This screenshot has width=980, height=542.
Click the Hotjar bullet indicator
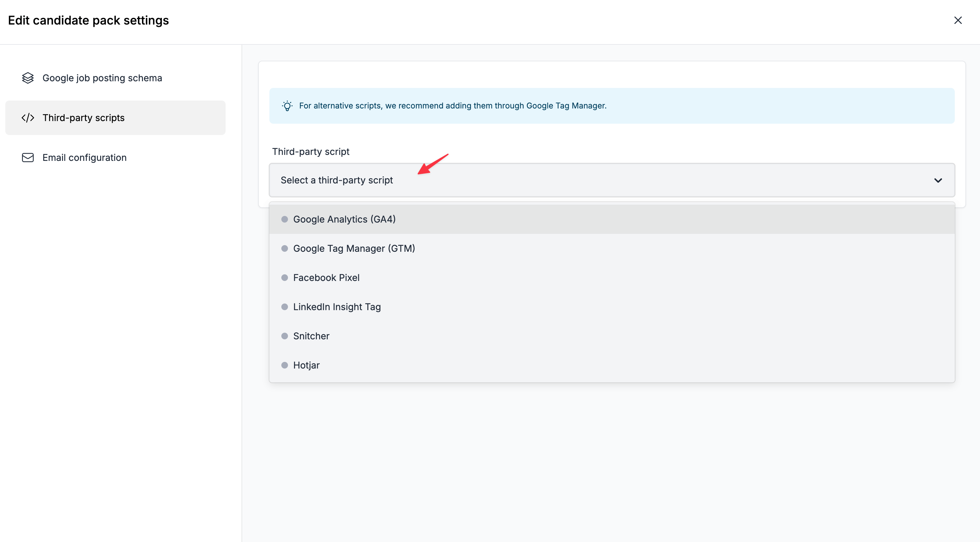tap(285, 366)
